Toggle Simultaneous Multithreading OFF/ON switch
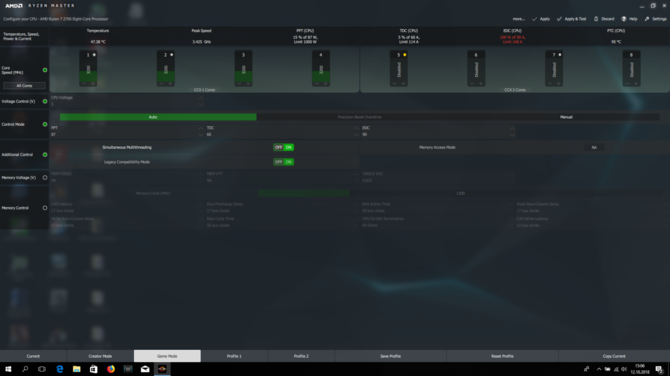 coord(283,147)
